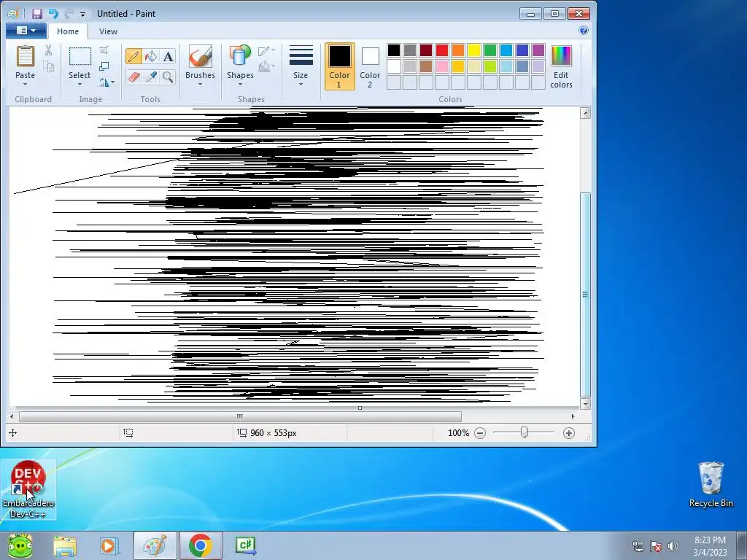747x560 pixels.
Task: Open the Size line thickness dropdown
Action: pyautogui.click(x=301, y=66)
